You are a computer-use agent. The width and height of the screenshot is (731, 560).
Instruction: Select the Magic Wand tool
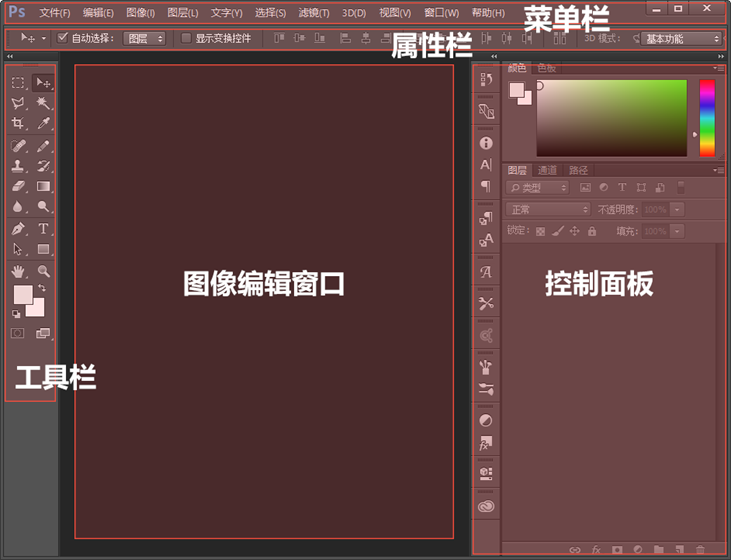coord(44,103)
